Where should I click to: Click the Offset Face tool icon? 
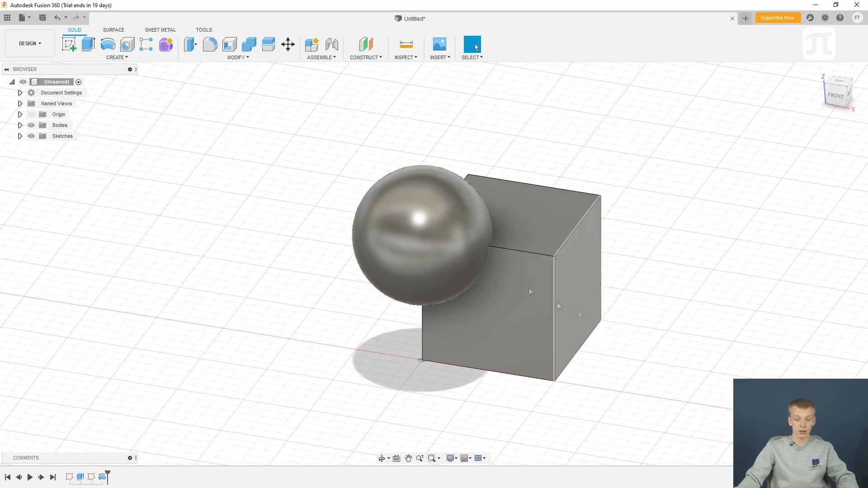click(x=268, y=44)
